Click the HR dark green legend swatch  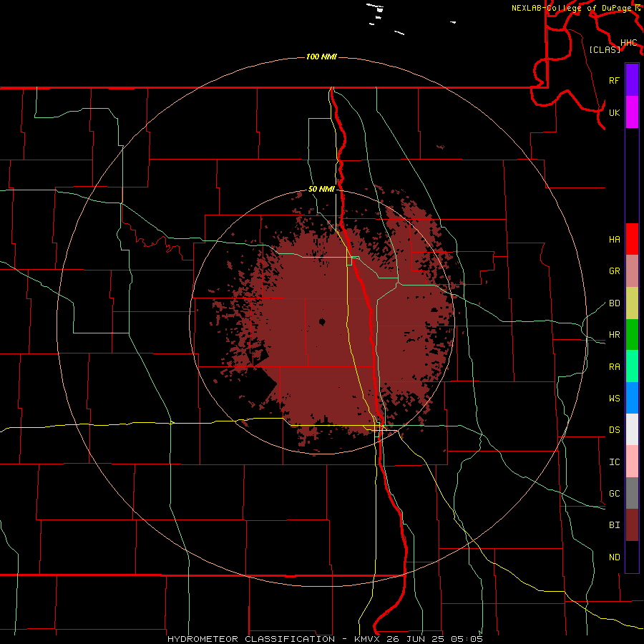coord(632,334)
